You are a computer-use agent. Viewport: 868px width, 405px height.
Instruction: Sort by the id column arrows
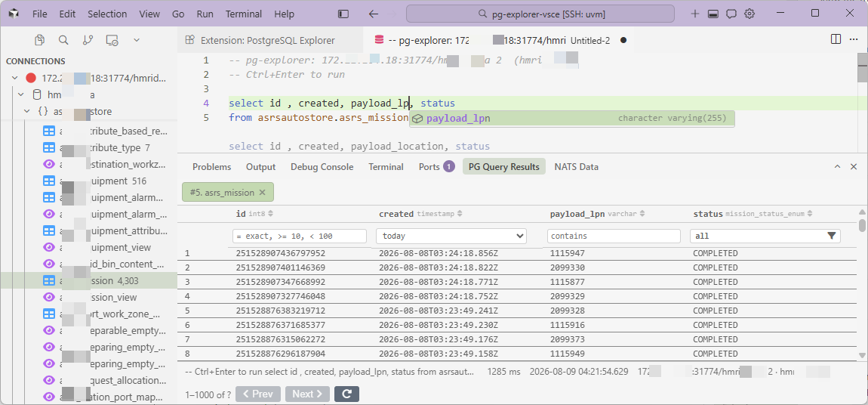click(271, 214)
